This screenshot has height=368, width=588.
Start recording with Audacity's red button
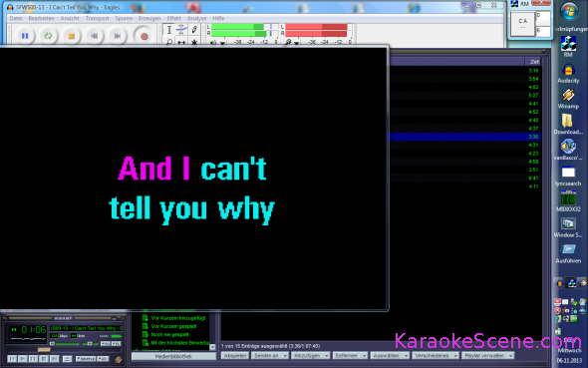[x=144, y=36]
